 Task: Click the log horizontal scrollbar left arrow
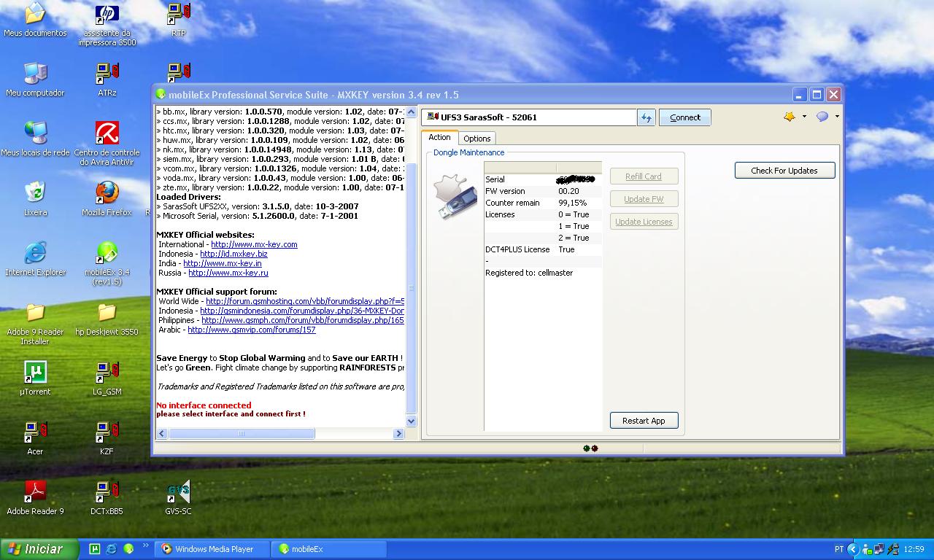162,433
